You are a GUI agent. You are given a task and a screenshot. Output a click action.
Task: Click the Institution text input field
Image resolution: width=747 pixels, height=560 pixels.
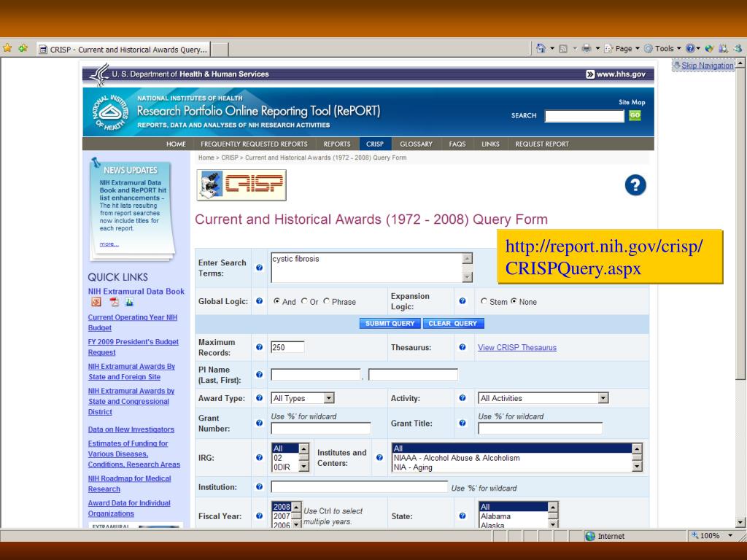pos(359,486)
